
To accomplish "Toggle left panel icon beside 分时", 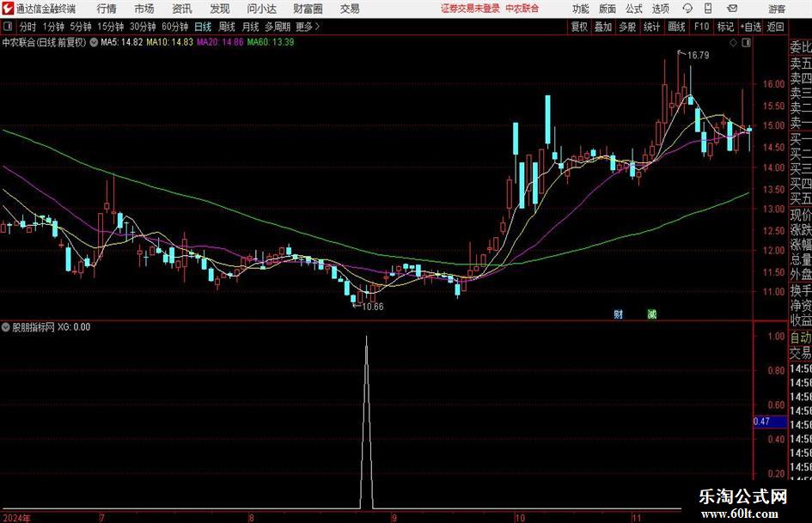I will click(x=8, y=27).
